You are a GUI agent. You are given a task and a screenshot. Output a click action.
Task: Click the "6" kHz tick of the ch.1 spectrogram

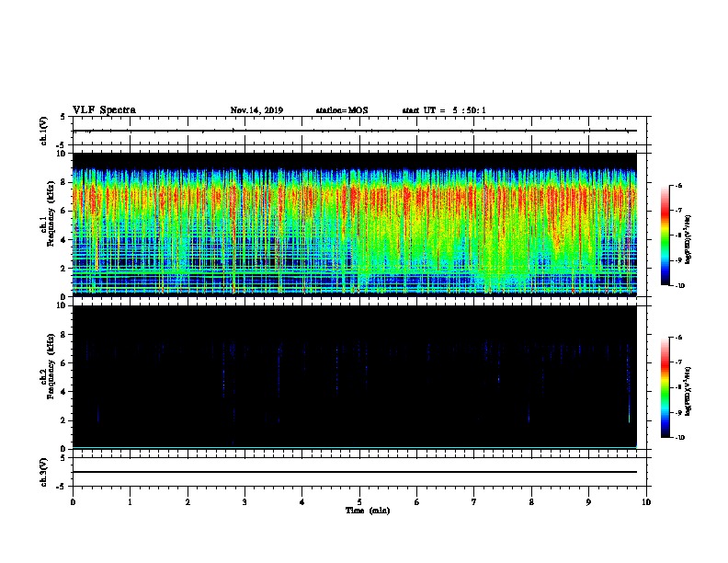click(x=64, y=211)
